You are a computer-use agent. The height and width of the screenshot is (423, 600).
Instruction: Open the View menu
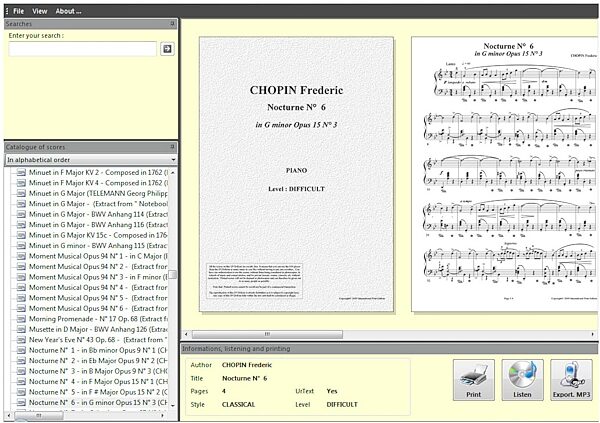tap(39, 11)
